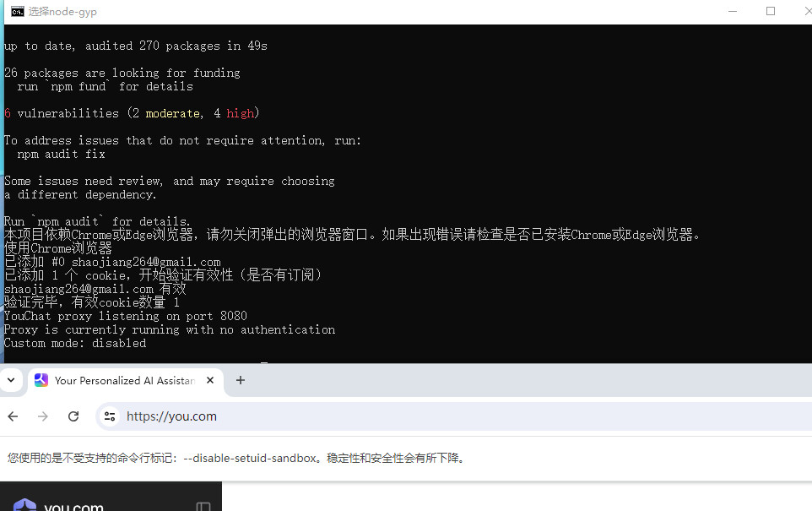Reload the you.com page
812x511 pixels.
pos(73,416)
